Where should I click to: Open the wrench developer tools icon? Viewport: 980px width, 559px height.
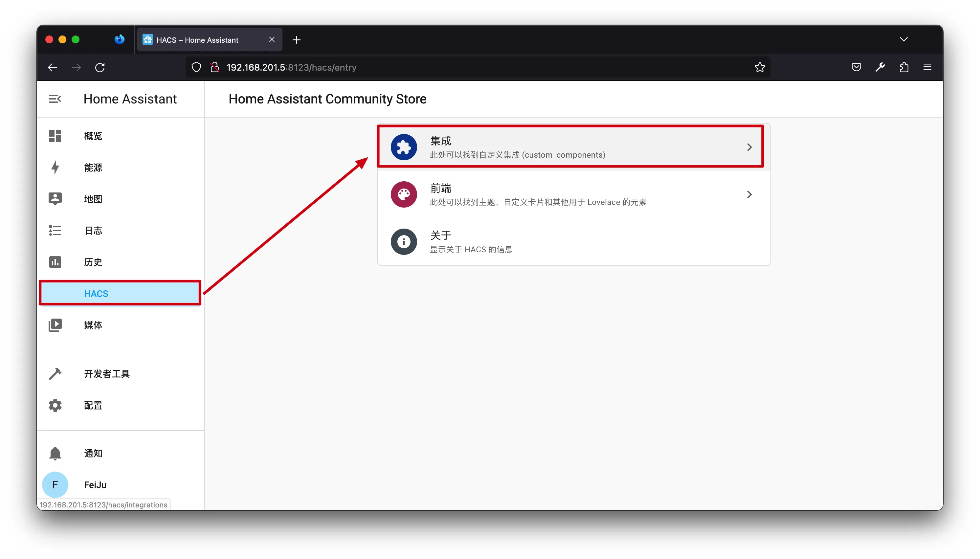880,67
